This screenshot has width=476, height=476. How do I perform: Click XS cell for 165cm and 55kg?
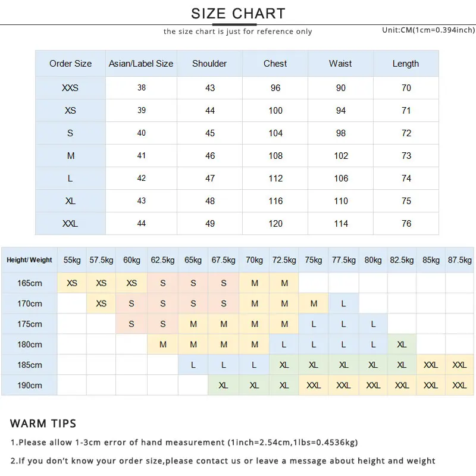pos(72,283)
